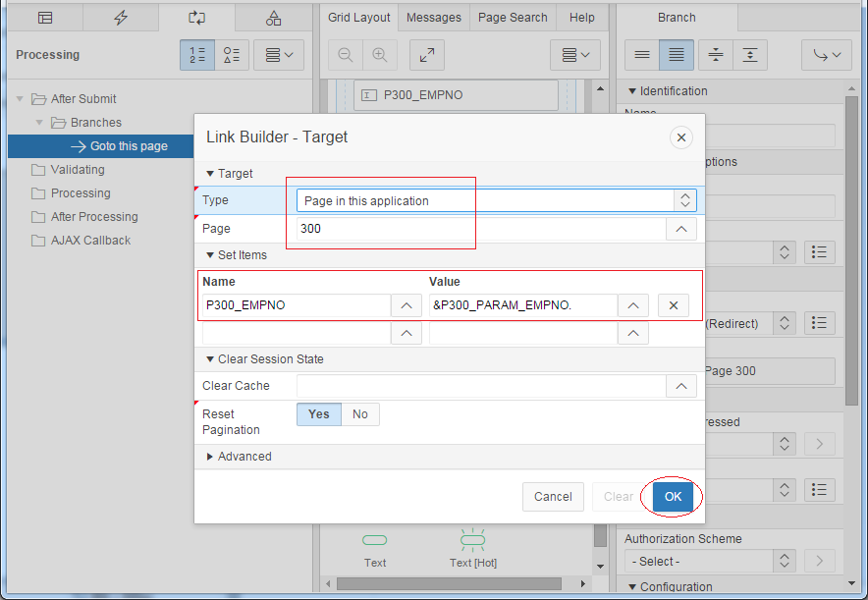Image resolution: width=868 pixels, height=600 pixels.
Task: Show common properties in Branch editor
Action: pyautogui.click(x=642, y=55)
